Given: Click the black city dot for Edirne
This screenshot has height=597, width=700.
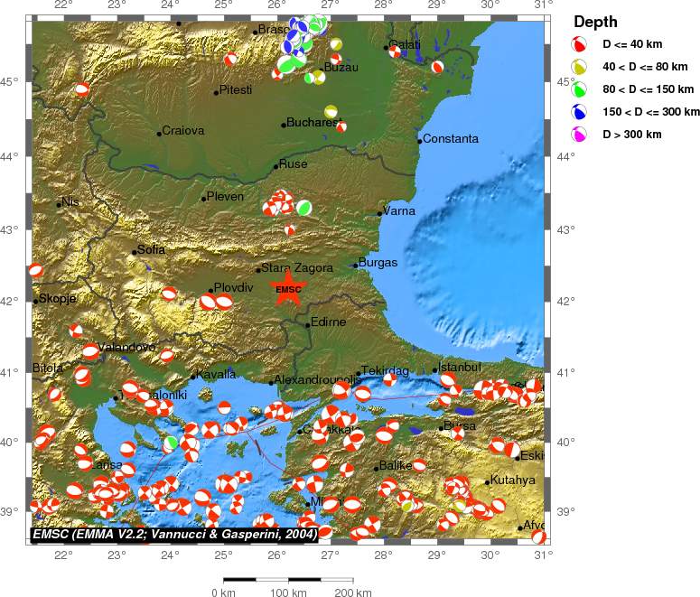Looking at the screenshot, I should click(x=308, y=325).
